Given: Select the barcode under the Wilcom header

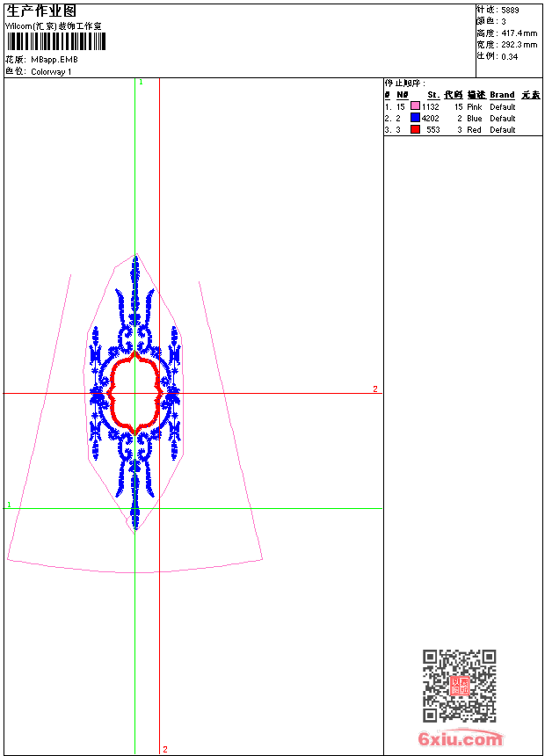Looking at the screenshot, I should coord(55,41).
